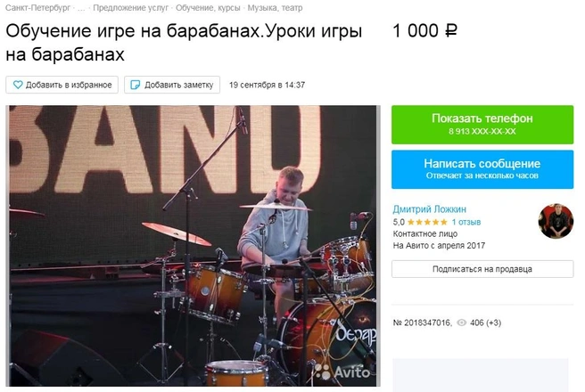
Task: Click the heart icon for favorites
Action: [18, 85]
